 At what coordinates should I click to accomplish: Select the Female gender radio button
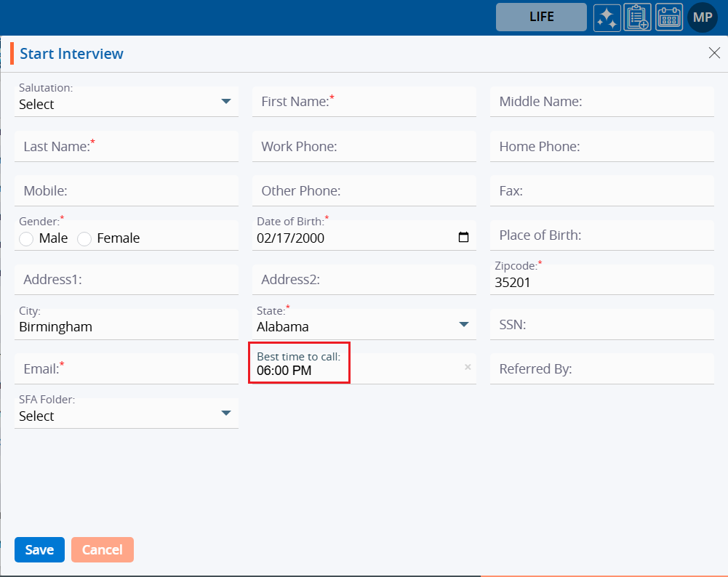coord(84,239)
